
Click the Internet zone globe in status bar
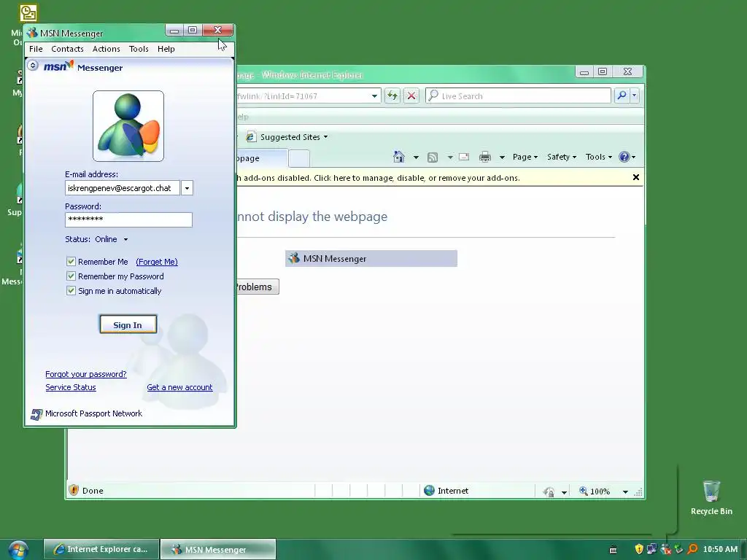tap(429, 491)
